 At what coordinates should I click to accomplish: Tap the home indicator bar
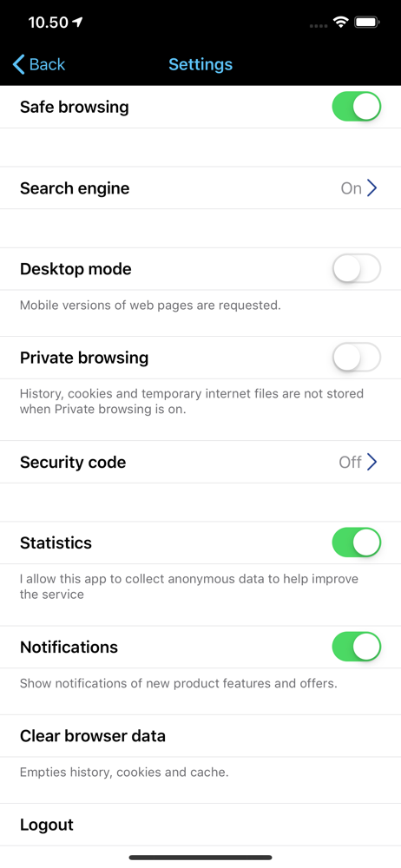(200, 858)
